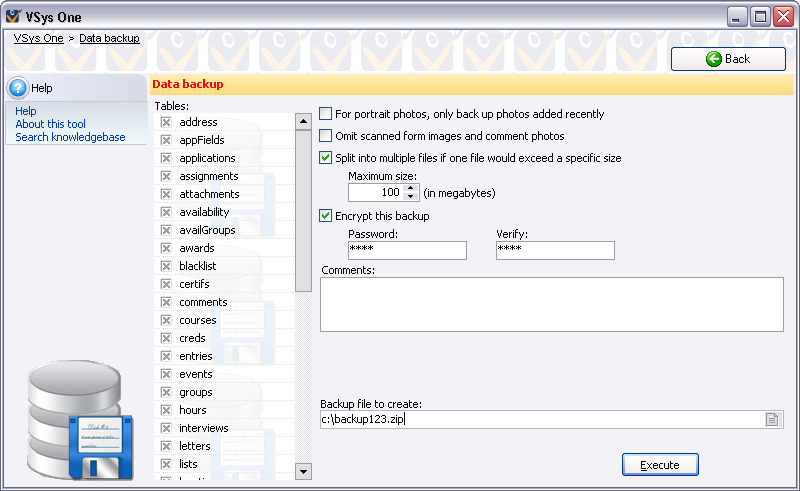Toggle the courses table checkbox
The width and height of the screenshot is (800, 491).
tap(166, 320)
